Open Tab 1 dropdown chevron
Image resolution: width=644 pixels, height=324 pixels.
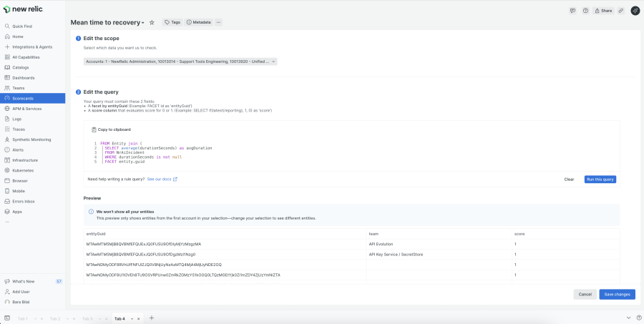point(36,319)
